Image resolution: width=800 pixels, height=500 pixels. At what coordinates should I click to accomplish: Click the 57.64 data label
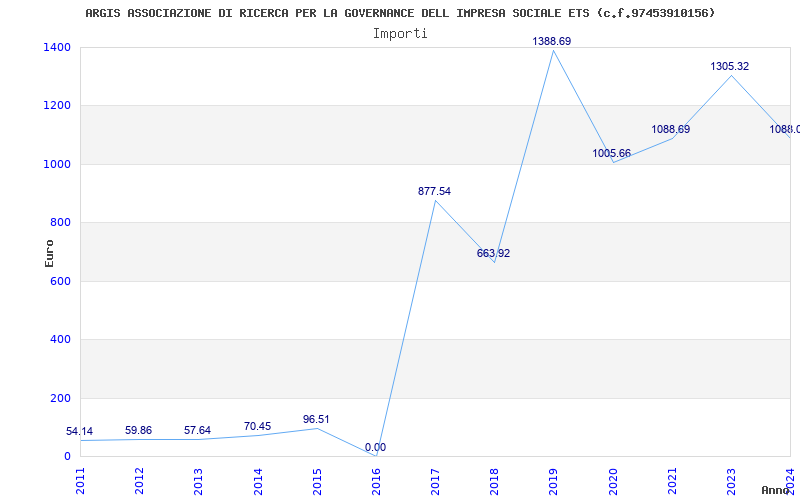197,430
